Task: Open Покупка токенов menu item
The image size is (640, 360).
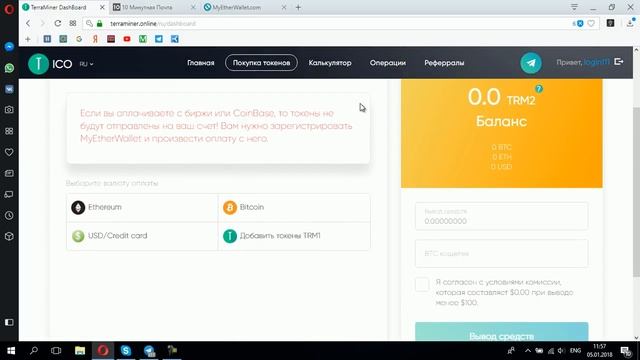Action: click(261, 63)
